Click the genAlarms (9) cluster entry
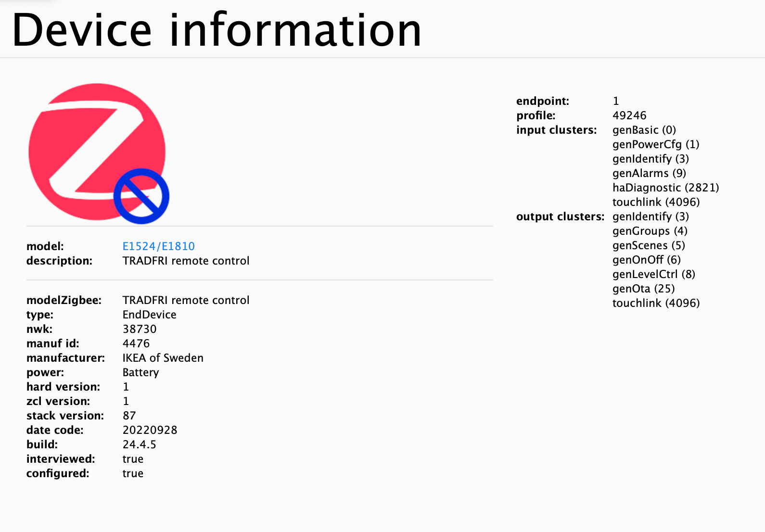This screenshot has height=532, width=765. (x=649, y=173)
